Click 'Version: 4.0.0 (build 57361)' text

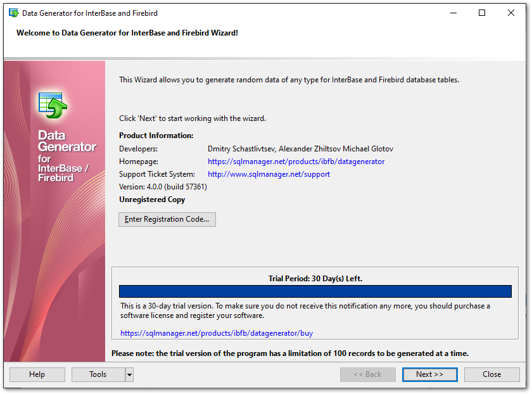(x=163, y=187)
